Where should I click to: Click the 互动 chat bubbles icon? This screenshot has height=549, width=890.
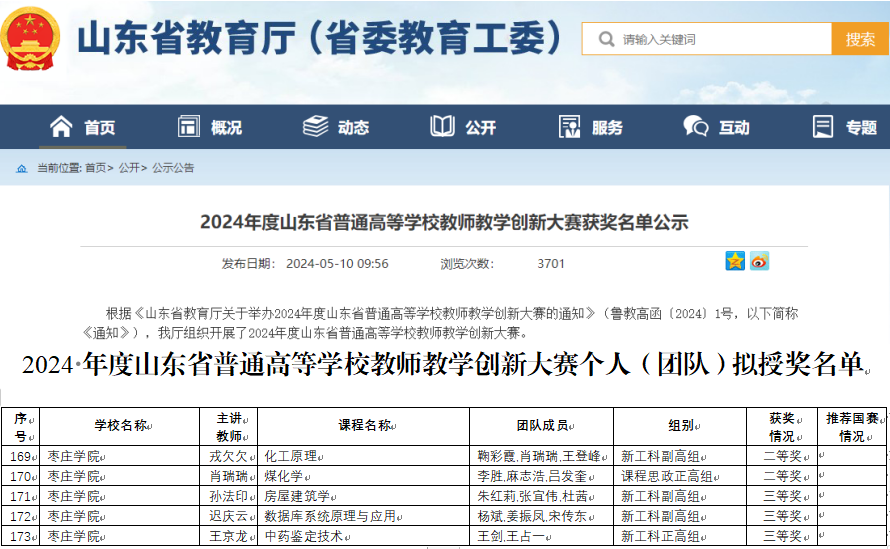coord(696,127)
